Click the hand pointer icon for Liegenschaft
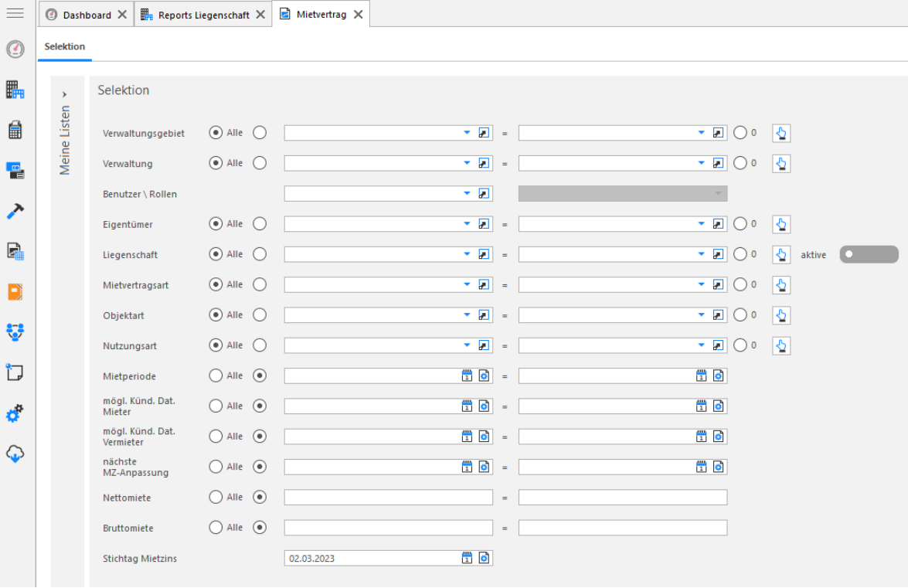The image size is (908, 588). [781, 255]
